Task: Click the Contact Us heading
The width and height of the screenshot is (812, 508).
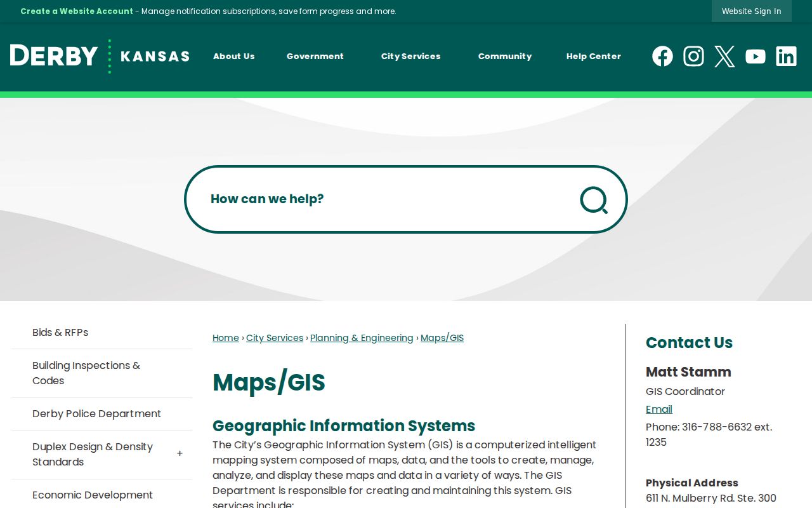Action: pyautogui.click(x=689, y=342)
